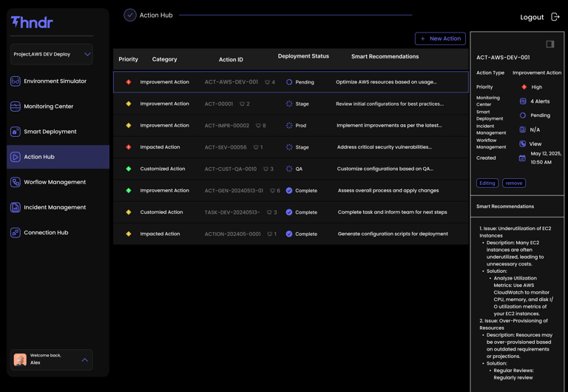Click ACT-AWS-DEV-001 title in details panel
This screenshot has width=568, height=392.
tap(503, 58)
